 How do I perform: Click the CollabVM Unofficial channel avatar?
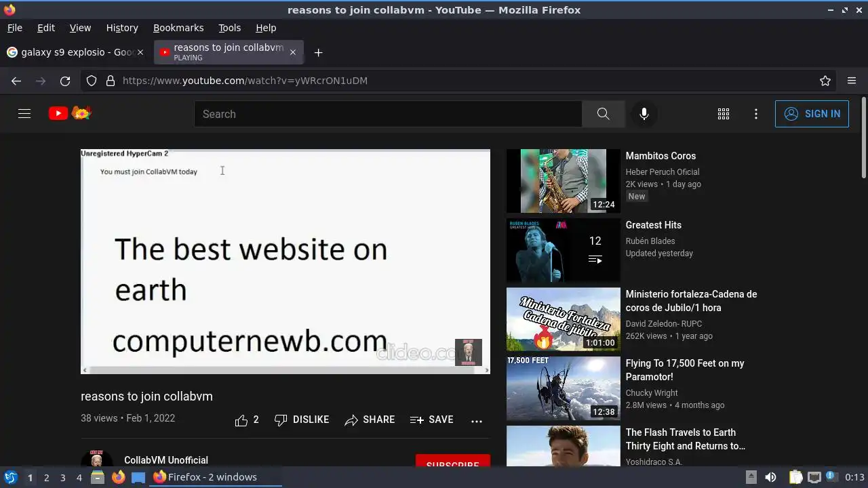click(x=97, y=460)
